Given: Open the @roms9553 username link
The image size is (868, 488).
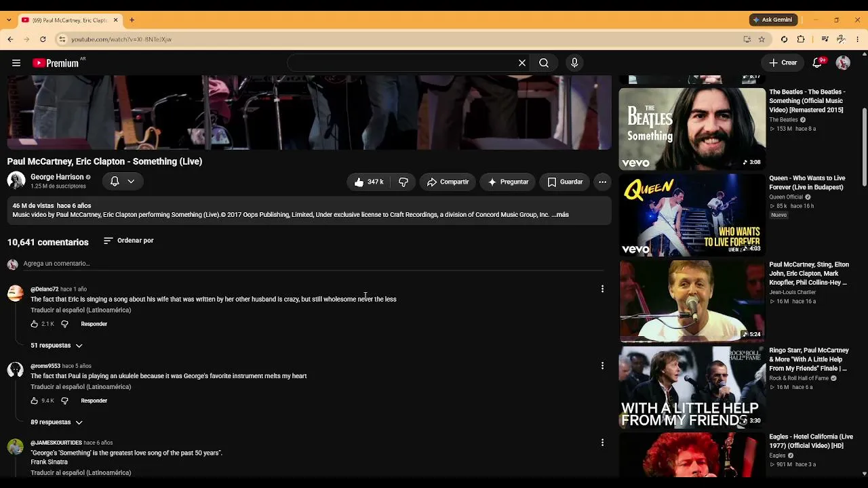Looking at the screenshot, I should [45, 366].
